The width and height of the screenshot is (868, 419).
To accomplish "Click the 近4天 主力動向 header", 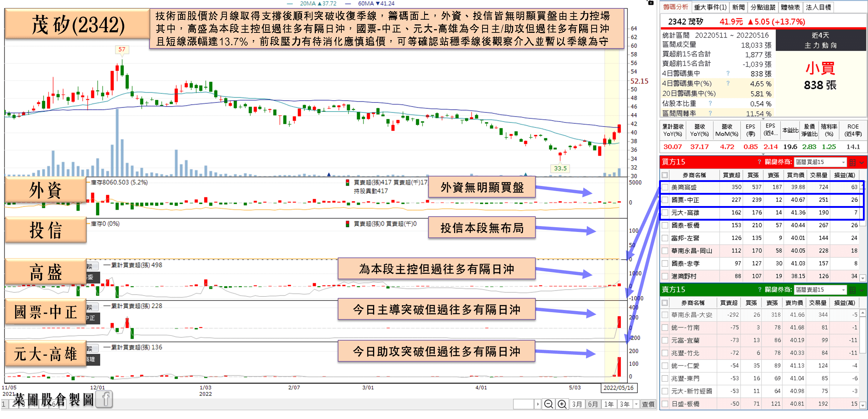I will pyautogui.click(x=821, y=40).
